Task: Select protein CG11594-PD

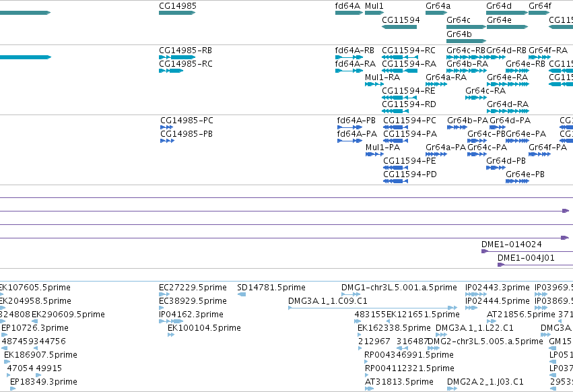Action: pyautogui.click(x=395, y=181)
